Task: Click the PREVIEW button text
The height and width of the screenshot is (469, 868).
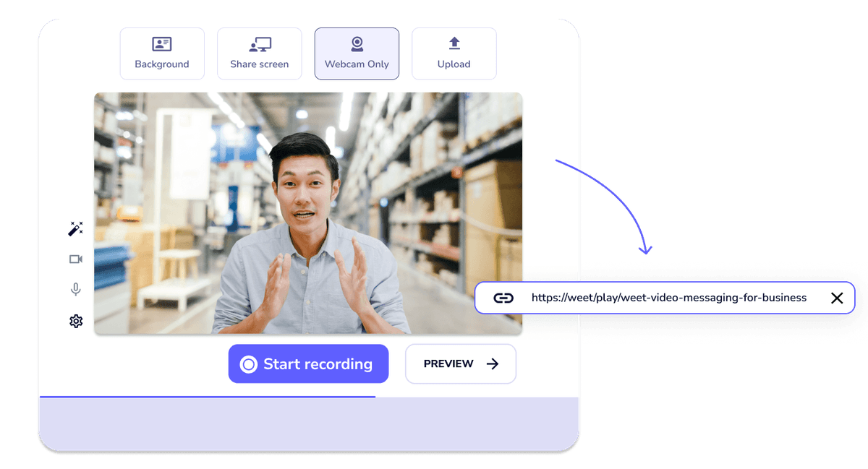Action: point(448,363)
